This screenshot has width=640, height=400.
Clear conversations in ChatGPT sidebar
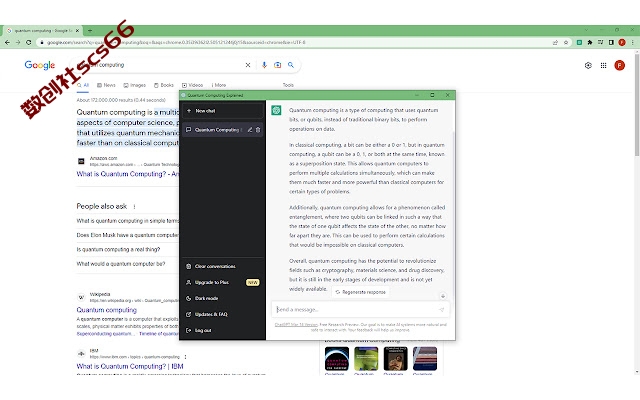click(223, 266)
